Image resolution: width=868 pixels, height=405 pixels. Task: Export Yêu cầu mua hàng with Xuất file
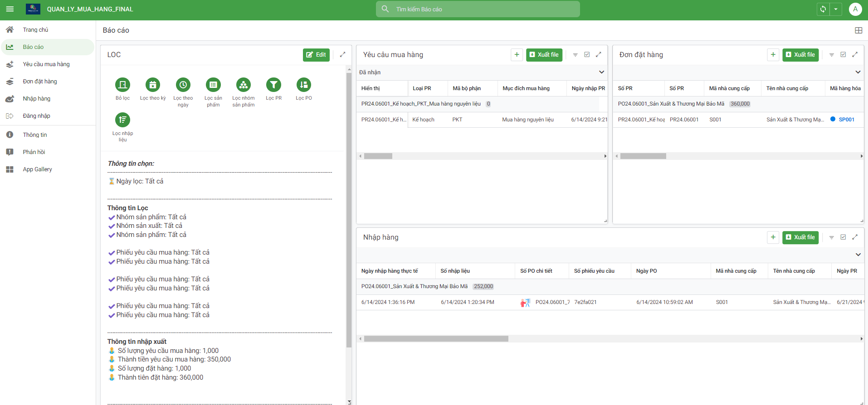(x=544, y=55)
